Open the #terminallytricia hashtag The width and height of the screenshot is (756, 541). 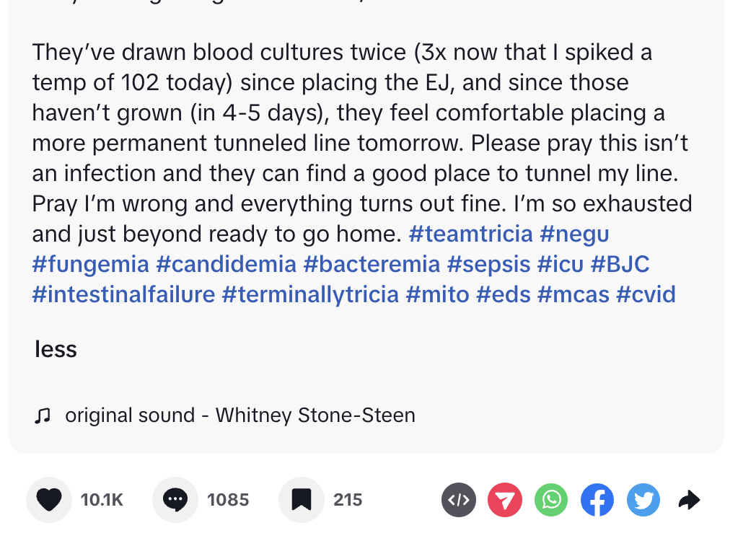(x=310, y=294)
